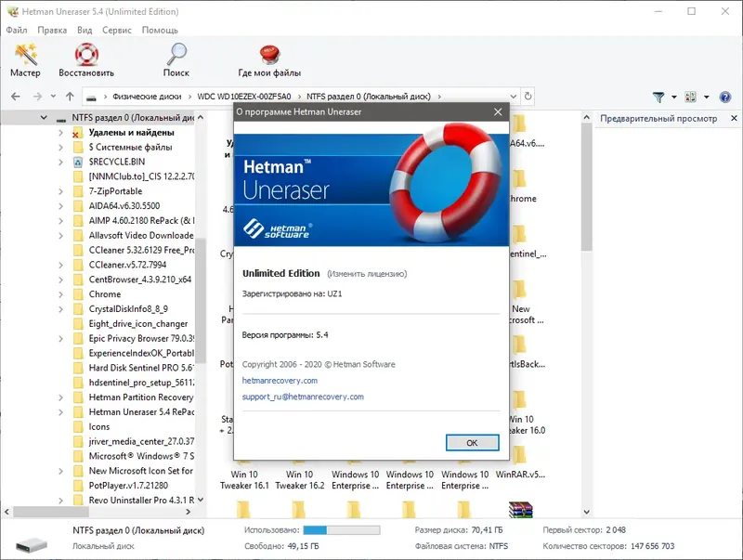Open the Правка menu
The width and height of the screenshot is (743, 560).
click(x=54, y=30)
